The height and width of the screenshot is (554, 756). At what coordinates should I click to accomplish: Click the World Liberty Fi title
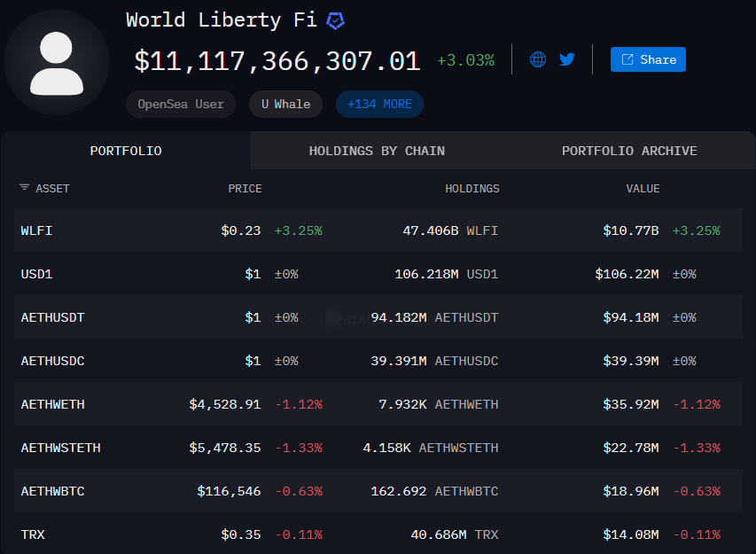pos(222,20)
